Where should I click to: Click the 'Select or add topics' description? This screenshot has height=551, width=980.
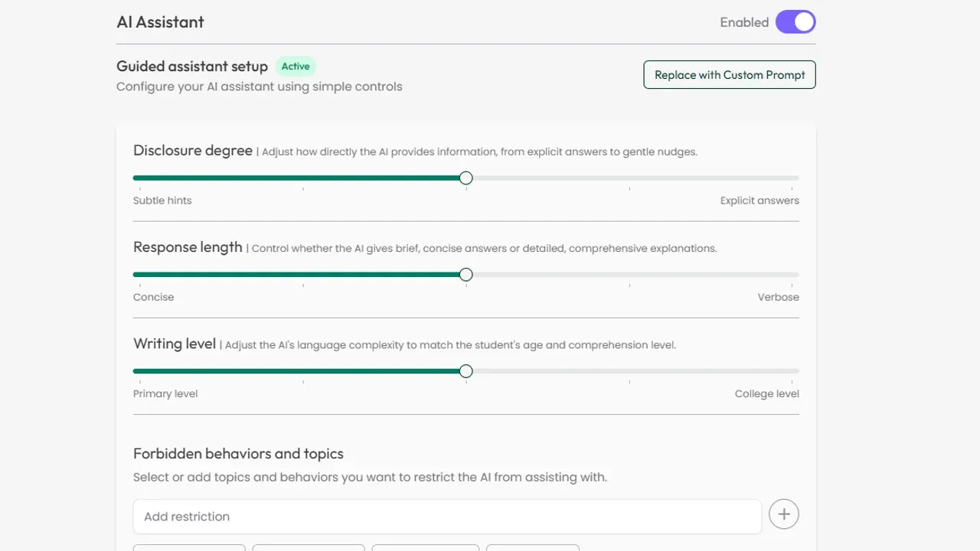point(370,477)
